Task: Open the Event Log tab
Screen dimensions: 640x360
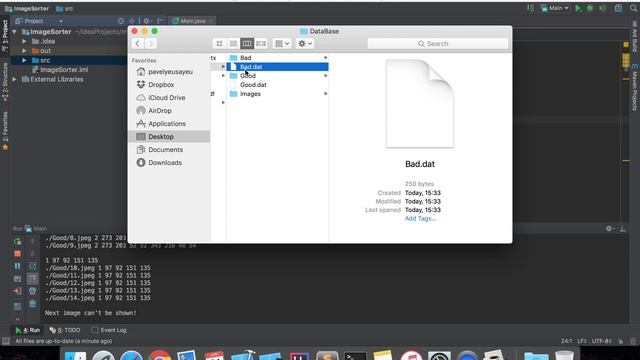Action: click(109, 330)
